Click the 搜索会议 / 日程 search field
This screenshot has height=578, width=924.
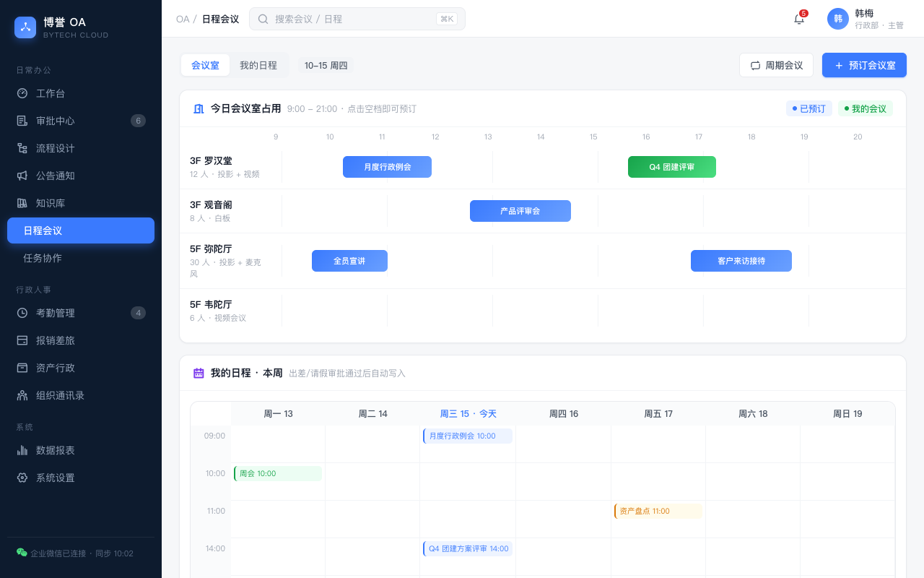[357, 19]
